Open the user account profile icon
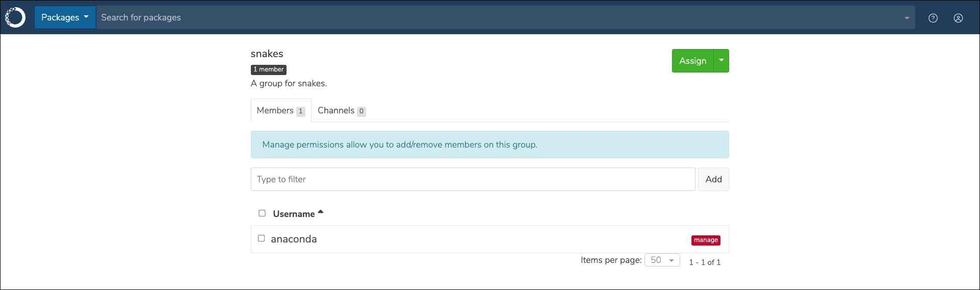Image resolution: width=980 pixels, height=290 pixels. 959,18
